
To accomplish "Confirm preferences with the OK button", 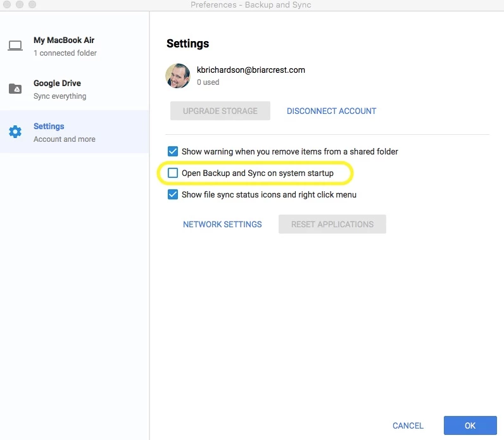I will click(470, 425).
